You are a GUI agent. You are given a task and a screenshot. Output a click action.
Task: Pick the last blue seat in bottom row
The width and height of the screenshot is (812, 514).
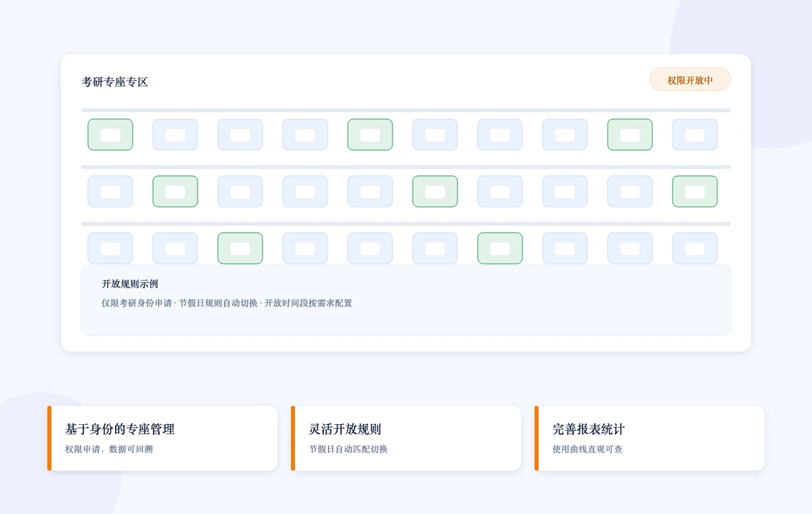coord(695,248)
